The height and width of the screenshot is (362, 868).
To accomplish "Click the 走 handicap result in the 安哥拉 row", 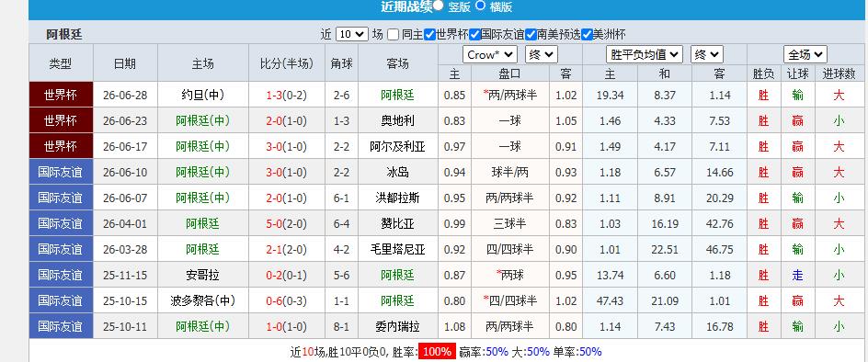I will tap(797, 275).
